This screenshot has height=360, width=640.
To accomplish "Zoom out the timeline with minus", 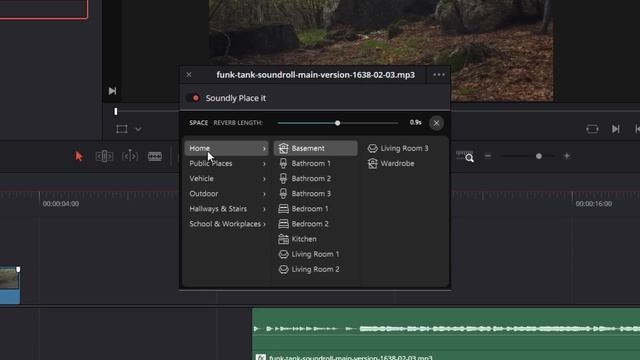I will coord(488,156).
